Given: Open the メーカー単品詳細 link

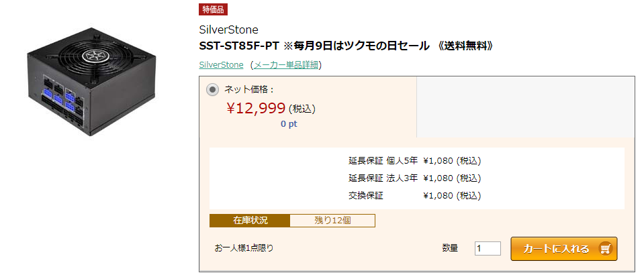Looking at the screenshot, I should (286, 65).
